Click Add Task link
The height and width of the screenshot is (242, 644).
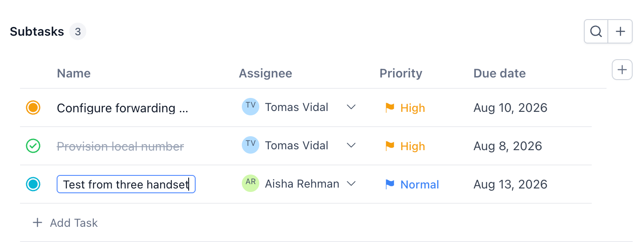coord(65,223)
